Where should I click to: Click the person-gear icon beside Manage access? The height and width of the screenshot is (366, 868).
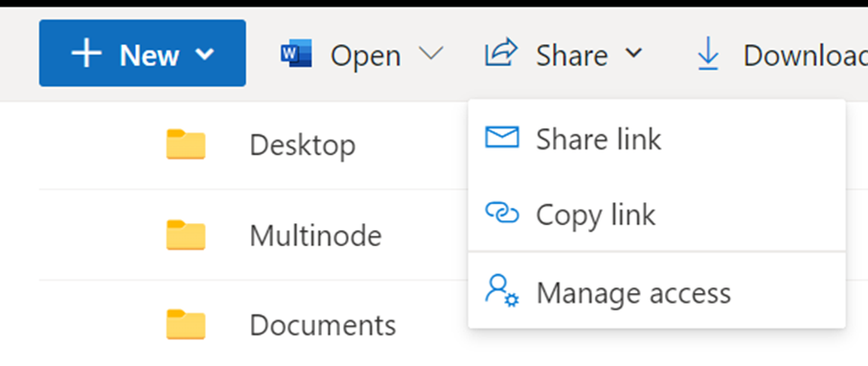coord(502,290)
